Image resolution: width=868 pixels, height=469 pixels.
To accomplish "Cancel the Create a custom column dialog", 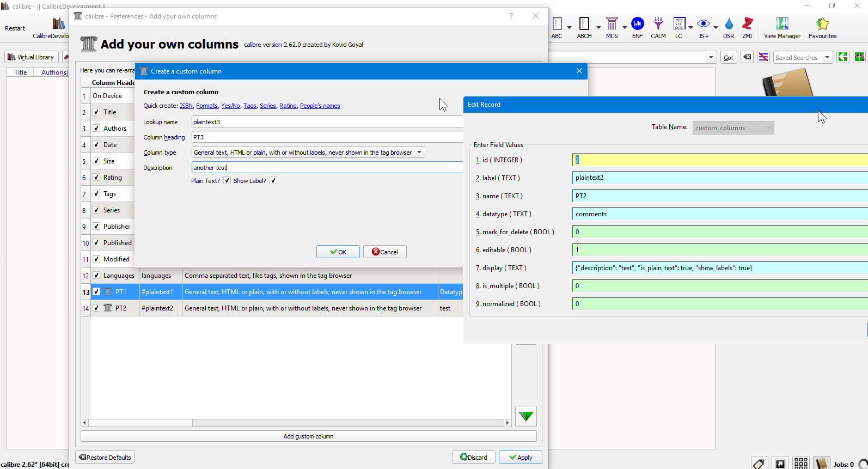I will click(x=385, y=252).
